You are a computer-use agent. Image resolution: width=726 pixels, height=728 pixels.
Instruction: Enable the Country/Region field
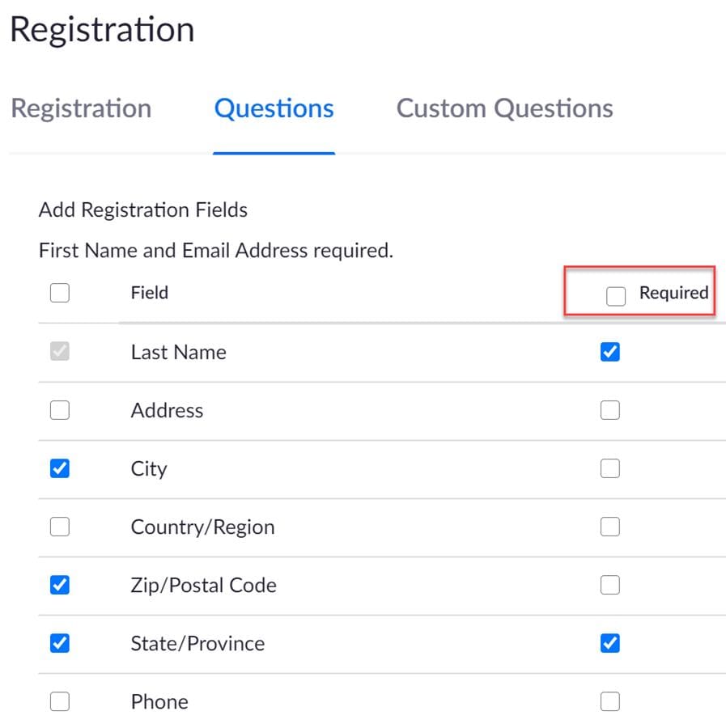(59, 527)
